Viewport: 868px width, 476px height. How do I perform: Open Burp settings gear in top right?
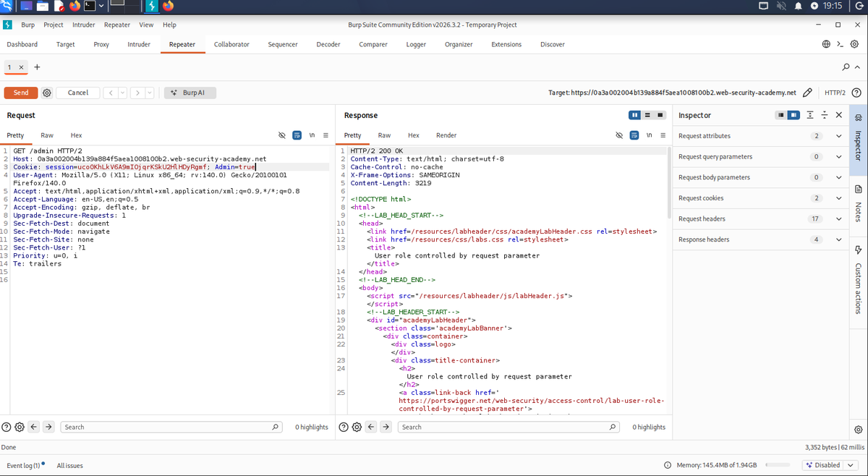854,44
